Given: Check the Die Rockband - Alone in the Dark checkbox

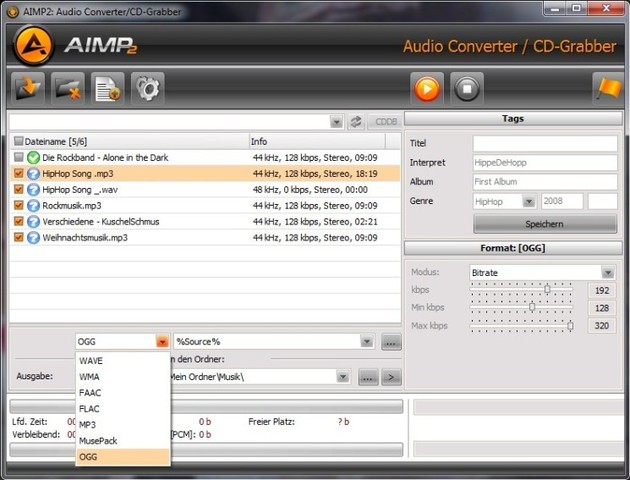Looking at the screenshot, I should pos(18,158).
